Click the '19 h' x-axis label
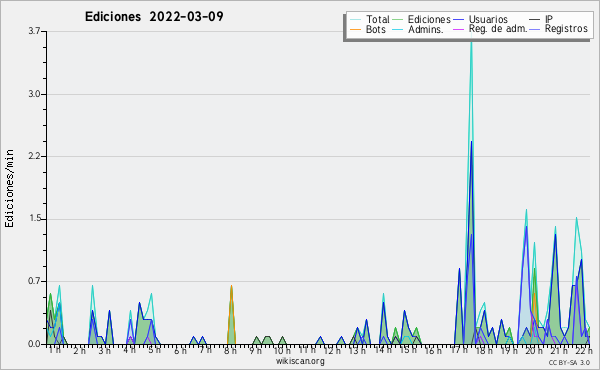The width and height of the screenshot is (600, 370). 509,351
